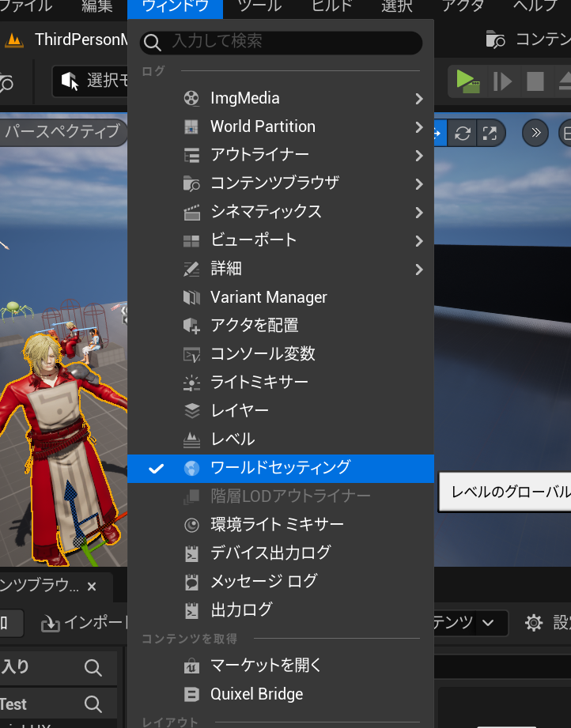Open the パースペクティブ viewport mode dropdown
The height and width of the screenshot is (728, 571).
click(x=63, y=132)
